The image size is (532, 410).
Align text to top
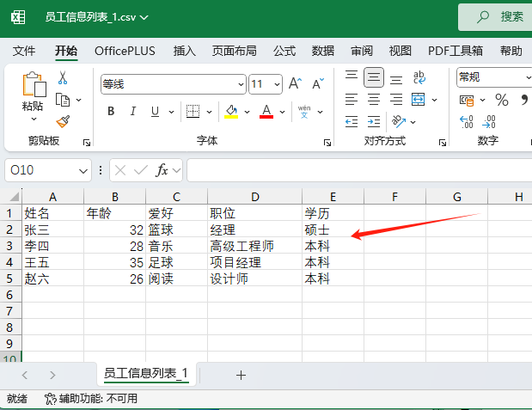click(x=352, y=75)
